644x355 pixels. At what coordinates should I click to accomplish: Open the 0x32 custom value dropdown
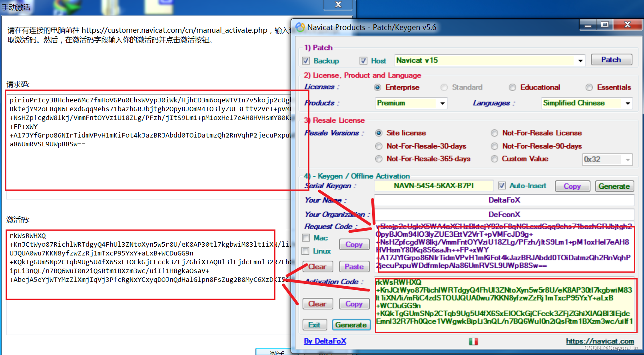(x=628, y=160)
